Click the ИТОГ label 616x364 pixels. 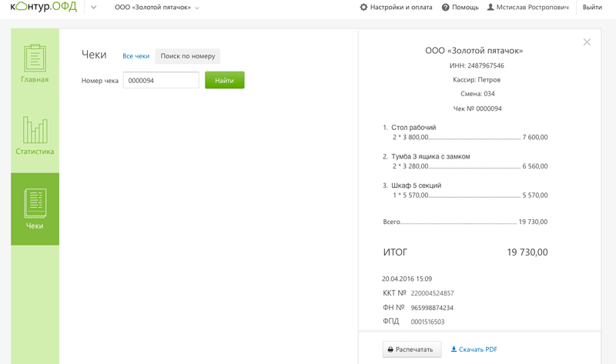click(395, 252)
